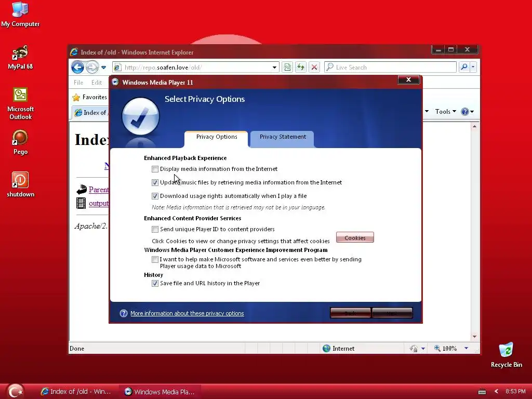Open the output file link in IE page
532x399 pixels.
tap(99, 203)
